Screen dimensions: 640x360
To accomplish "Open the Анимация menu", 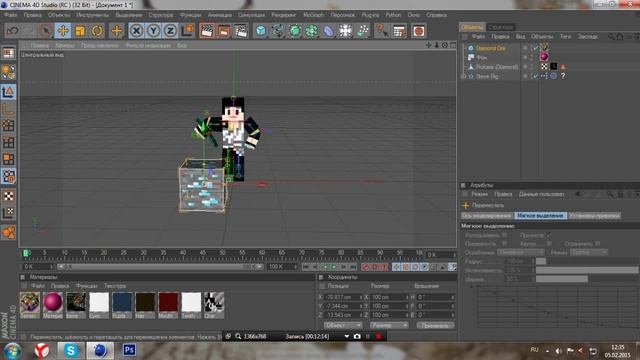I will (x=220, y=15).
